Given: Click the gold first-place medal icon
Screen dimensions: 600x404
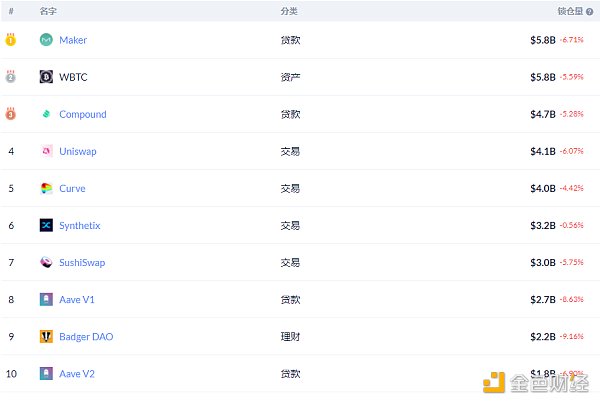Looking at the screenshot, I should tap(11, 40).
